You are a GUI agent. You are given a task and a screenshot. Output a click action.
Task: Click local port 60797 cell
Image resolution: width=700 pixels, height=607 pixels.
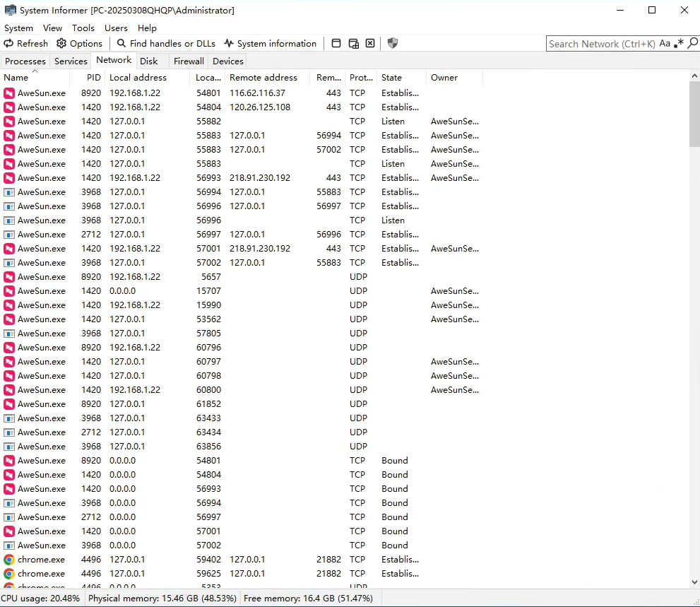point(208,362)
